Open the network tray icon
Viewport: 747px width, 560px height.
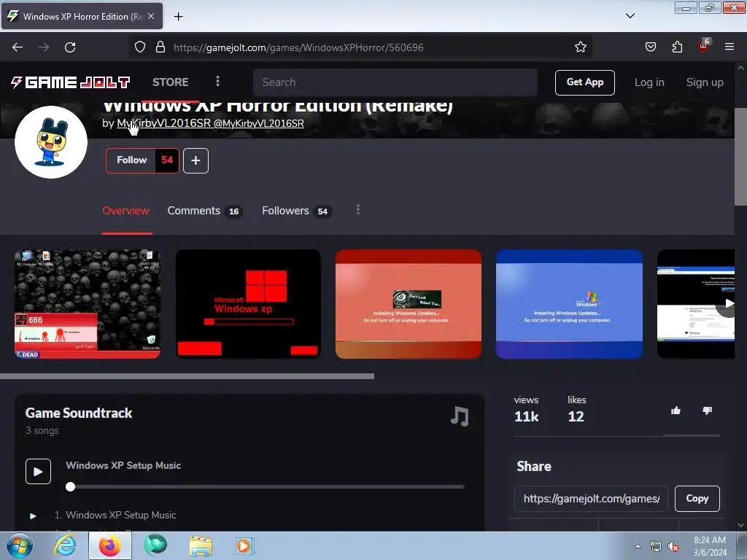(x=656, y=546)
